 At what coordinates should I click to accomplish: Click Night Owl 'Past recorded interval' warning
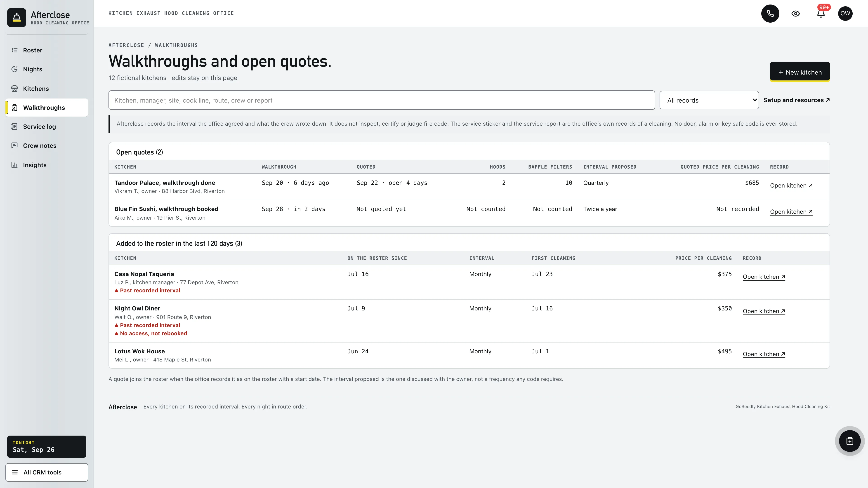[x=147, y=325]
